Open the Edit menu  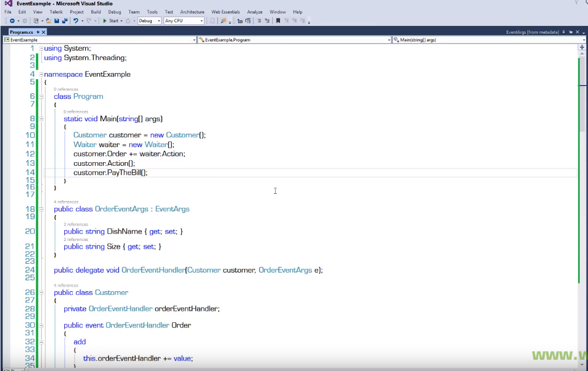coord(22,12)
